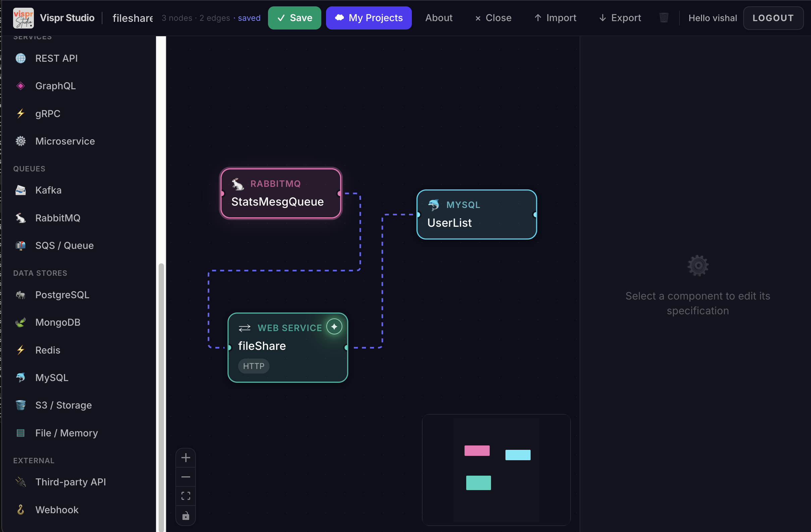811x532 pixels.
Task: Select the fileShare web service node
Action: tap(288, 348)
